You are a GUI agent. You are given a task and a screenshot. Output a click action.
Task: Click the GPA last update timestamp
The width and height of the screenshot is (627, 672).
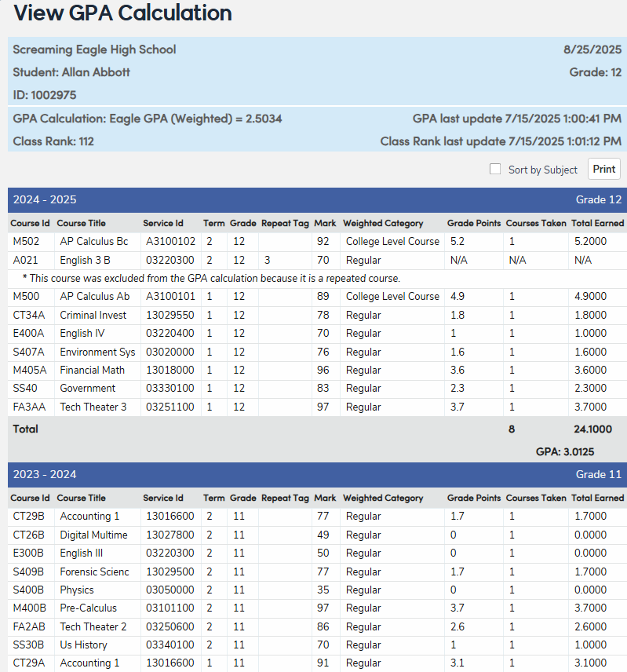[517, 119]
